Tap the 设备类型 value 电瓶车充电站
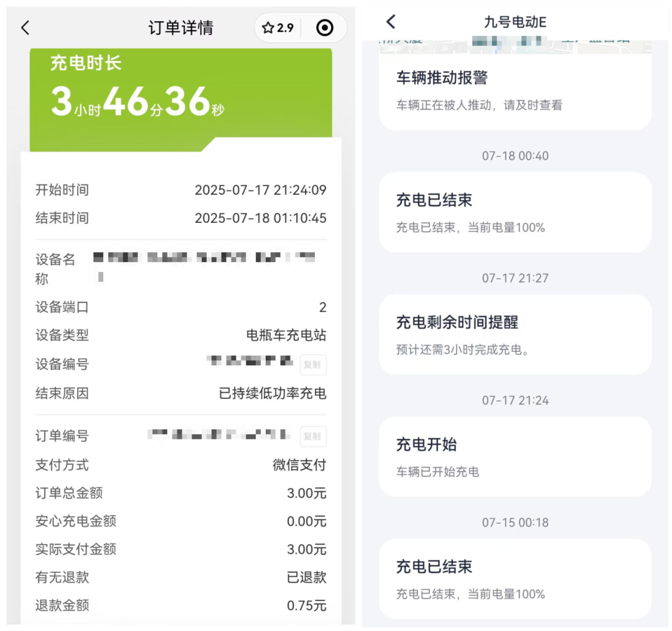The image size is (672, 631). tap(286, 335)
